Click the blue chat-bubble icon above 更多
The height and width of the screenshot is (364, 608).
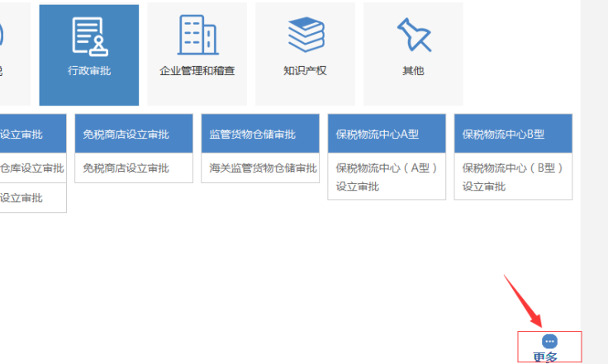point(549,341)
